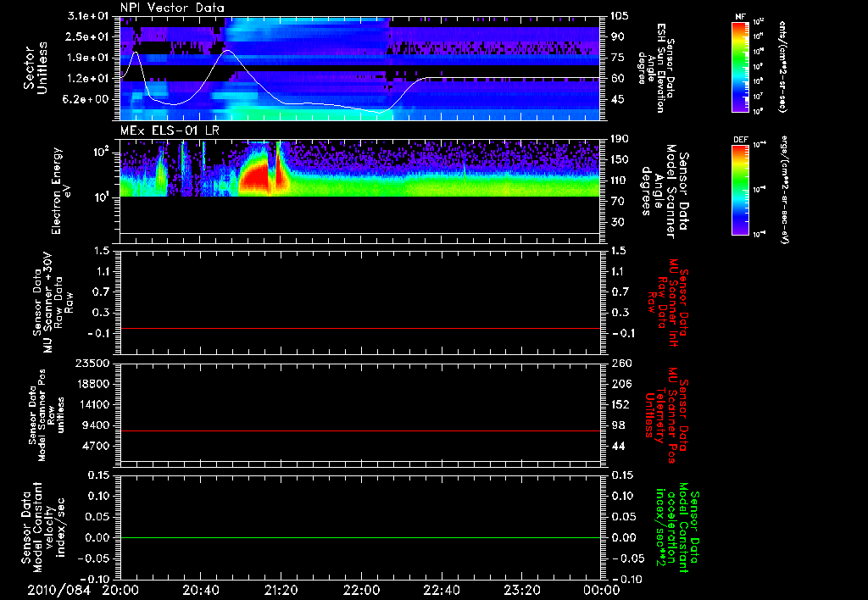Click the green zero-velocity trace line

point(359,537)
